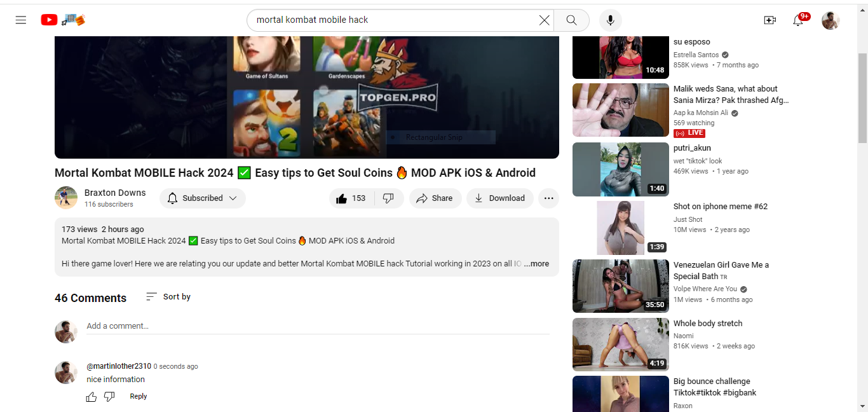The height and width of the screenshot is (412, 868).
Task: Open the Sort by comments menu
Action: pos(168,297)
